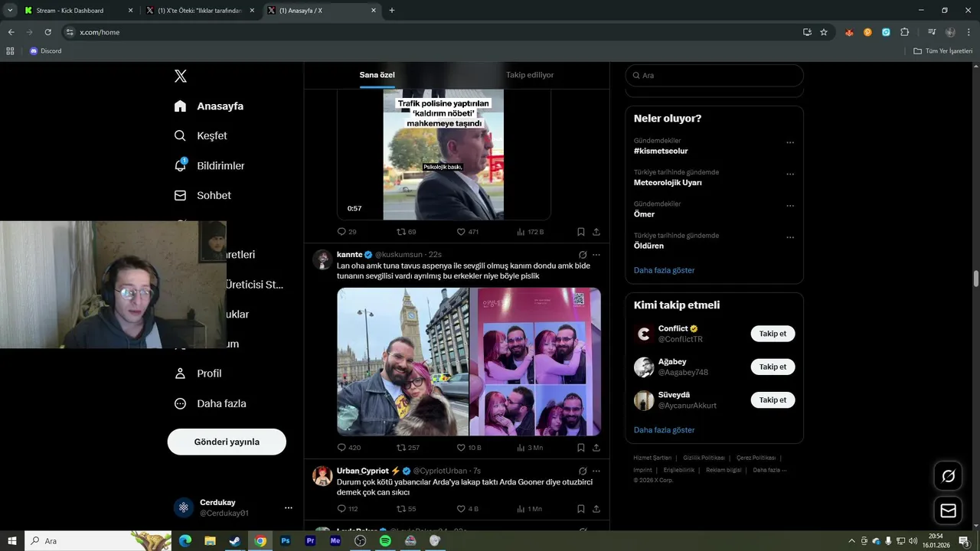The height and width of the screenshot is (551, 980).
Task: Open Chrome extensions puzzle icon
Action: 905,32
